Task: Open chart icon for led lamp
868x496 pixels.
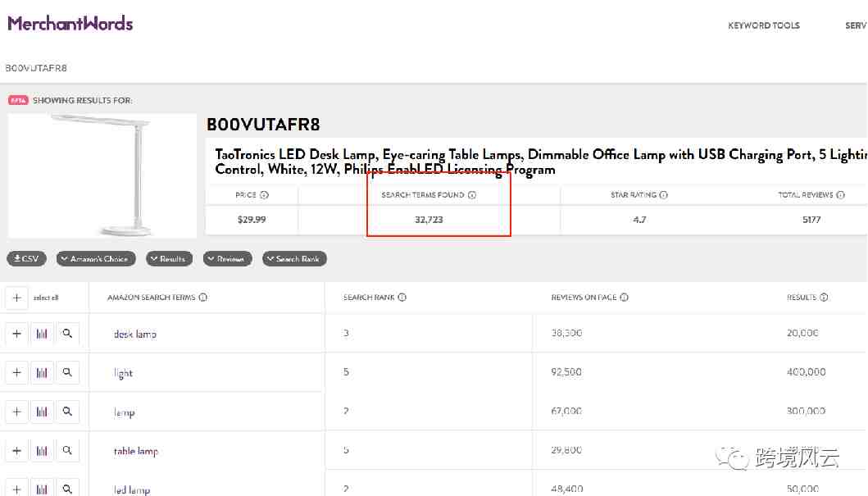Action: 42,489
